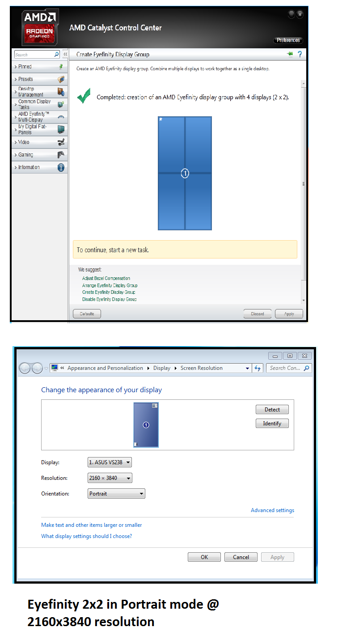Viewport: 338px width, 644px height.
Task: Open the Resolution dropdown 2160 × 3840
Action: click(110, 478)
